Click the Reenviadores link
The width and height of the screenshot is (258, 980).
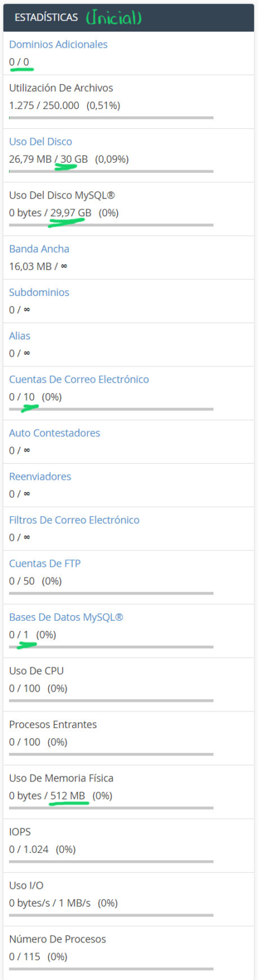[x=40, y=477]
